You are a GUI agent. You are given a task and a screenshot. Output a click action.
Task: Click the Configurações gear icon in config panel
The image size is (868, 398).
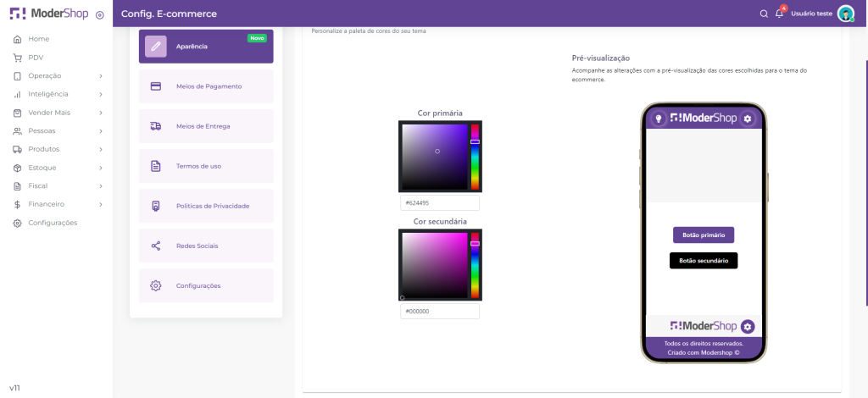pyautogui.click(x=156, y=285)
